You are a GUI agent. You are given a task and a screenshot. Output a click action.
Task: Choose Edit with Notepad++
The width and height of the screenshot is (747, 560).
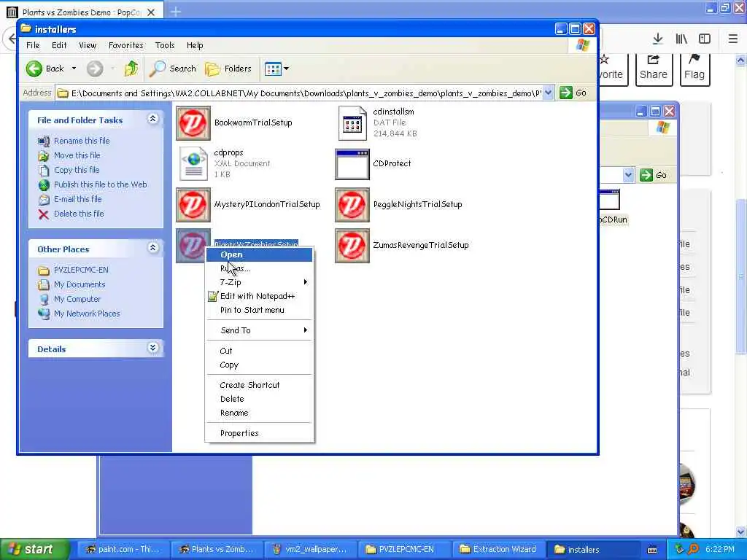click(259, 296)
